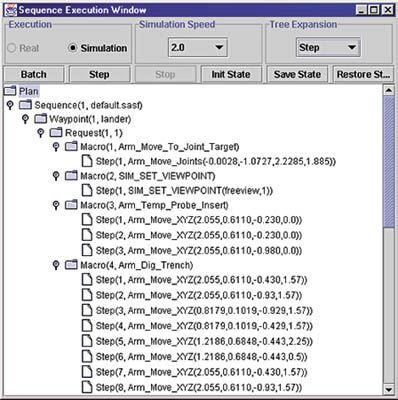Click the Stop button
This screenshot has height=400, width=398.
click(165, 74)
